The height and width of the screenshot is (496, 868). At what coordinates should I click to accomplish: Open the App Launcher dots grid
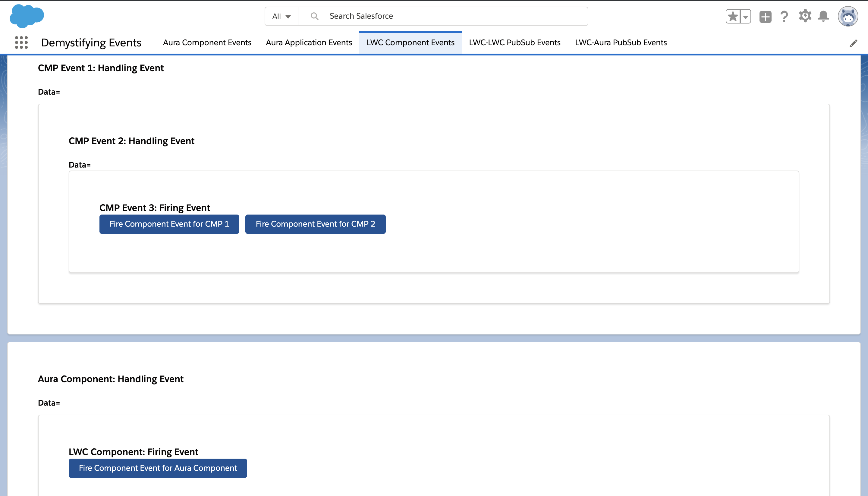point(21,42)
